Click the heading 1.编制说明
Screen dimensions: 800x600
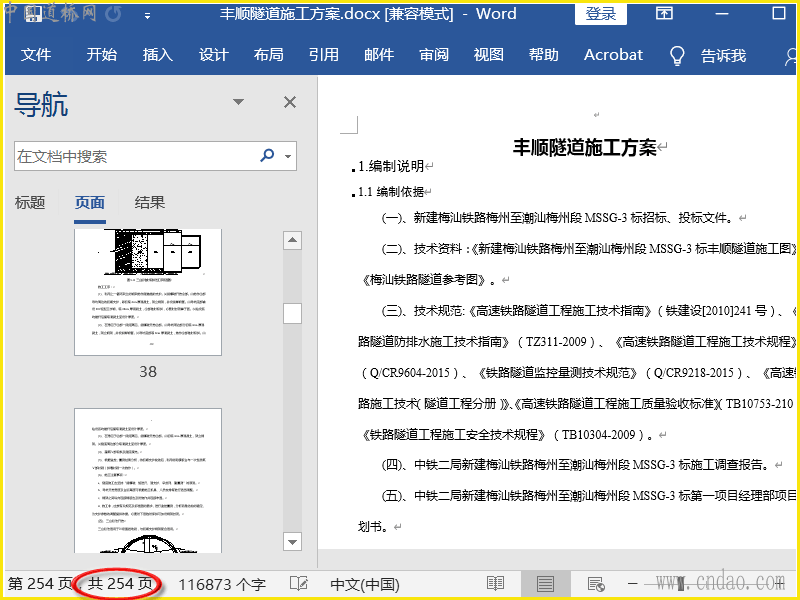click(390, 166)
